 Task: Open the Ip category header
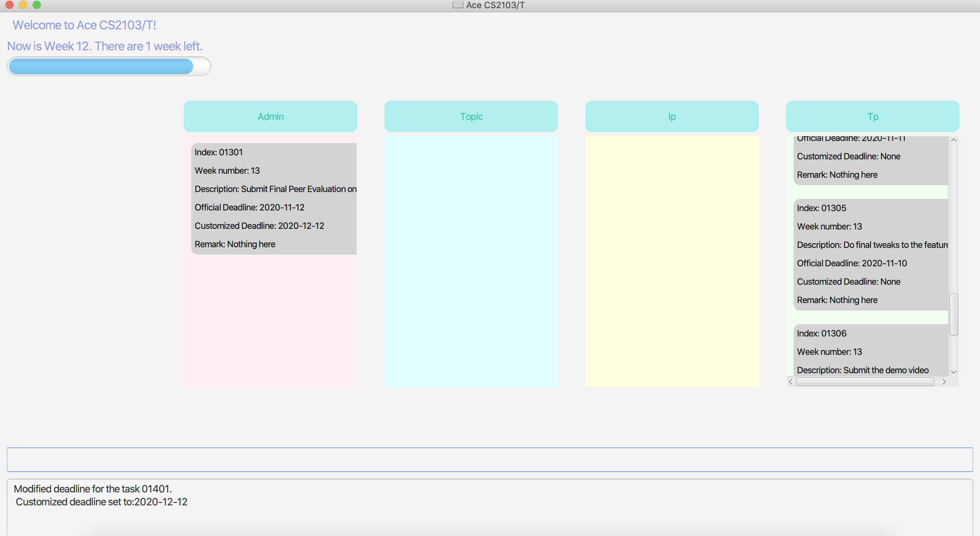pyautogui.click(x=671, y=116)
